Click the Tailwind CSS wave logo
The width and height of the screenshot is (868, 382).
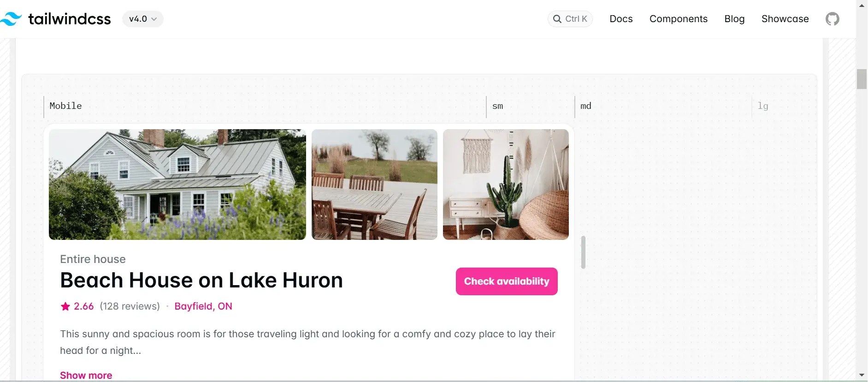coord(11,19)
